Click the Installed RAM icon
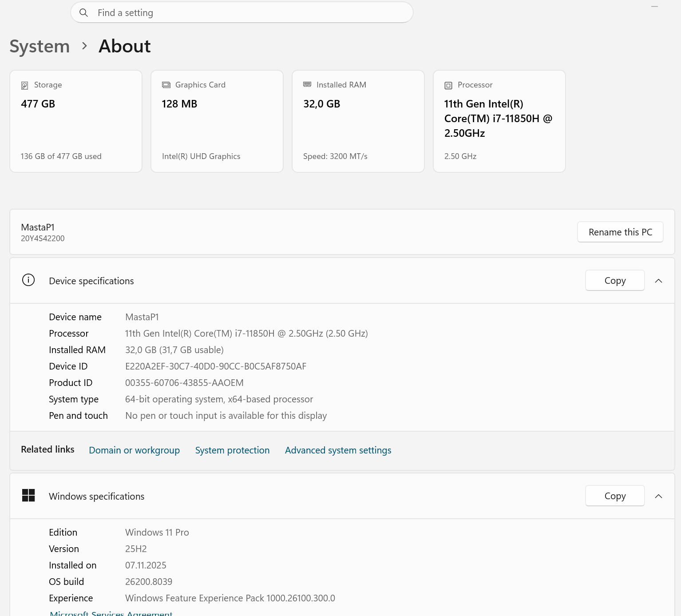Image resolution: width=681 pixels, height=616 pixels. point(307,84)
